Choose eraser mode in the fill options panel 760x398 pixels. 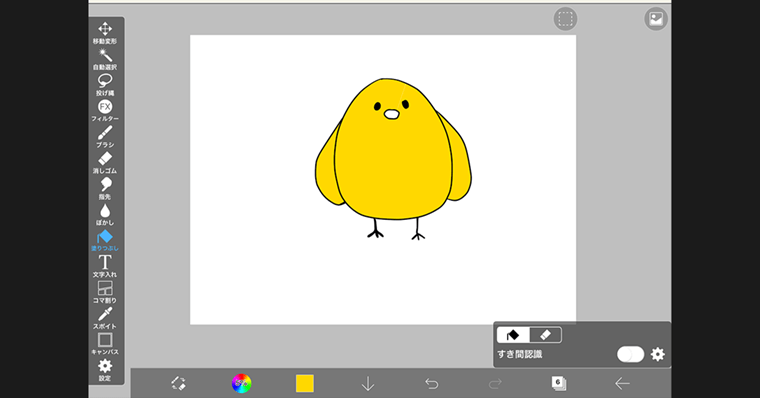point(545,335)
